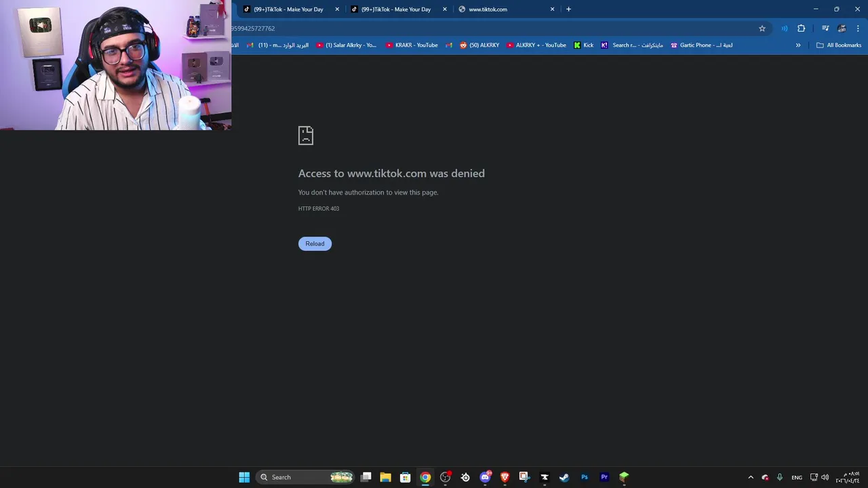This screenshot has width=868, height=488.
Task: Open the Windows Start menu
Action: [244, 477]
